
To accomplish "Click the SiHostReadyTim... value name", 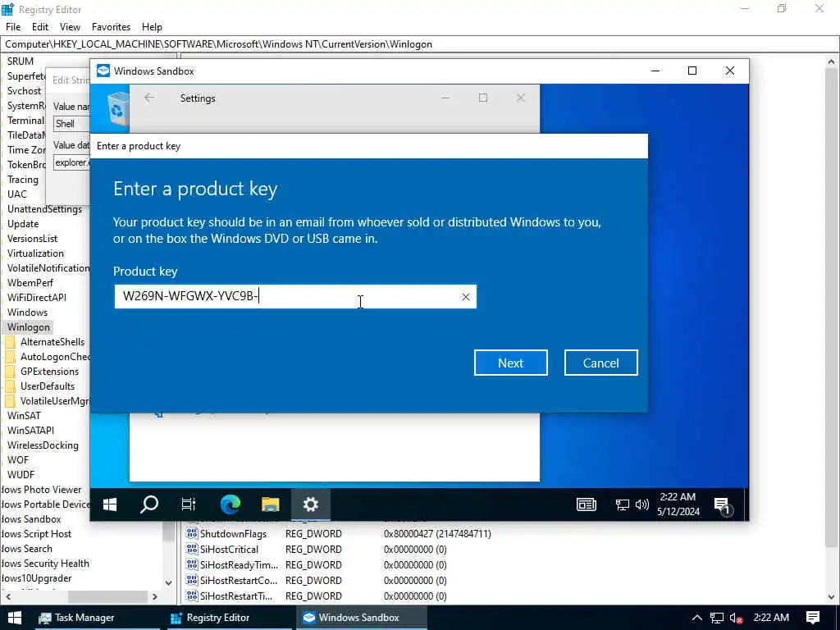I will (x=239, y=564).
